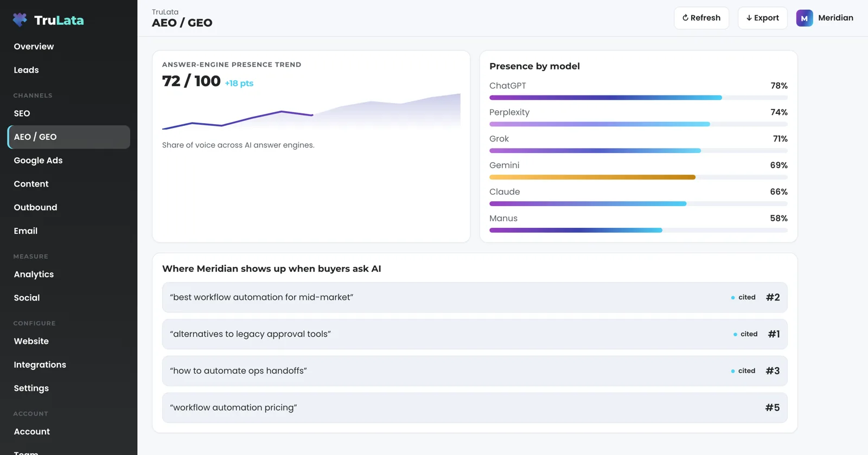Click the Grok "71%" value
Screen dimensions: 868x455
(780, 139)
